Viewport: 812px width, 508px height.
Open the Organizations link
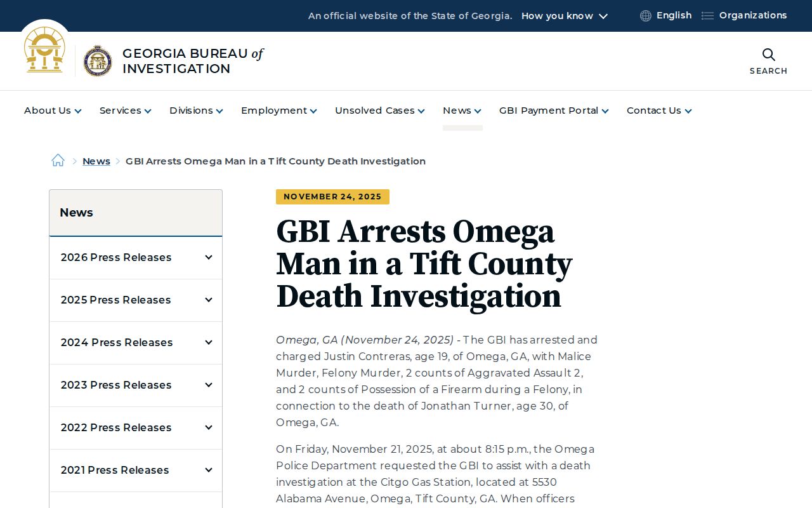tap(753, 15)
